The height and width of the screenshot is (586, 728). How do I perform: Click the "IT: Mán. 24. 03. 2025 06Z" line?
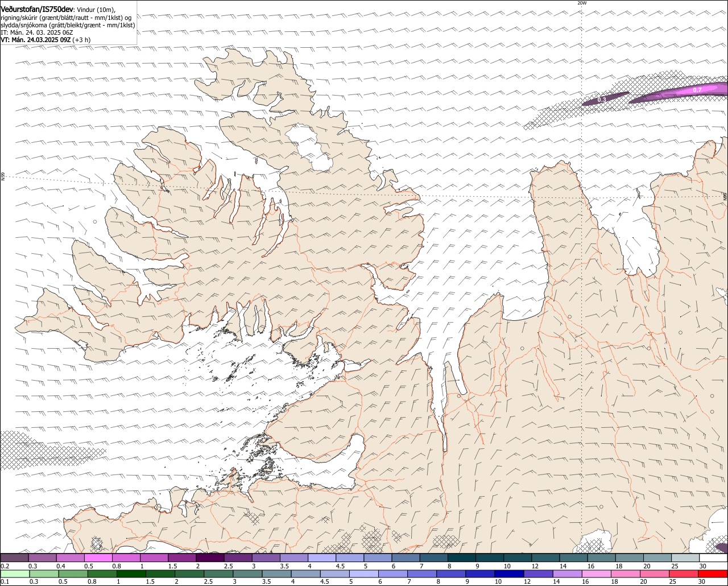[37, 32]
